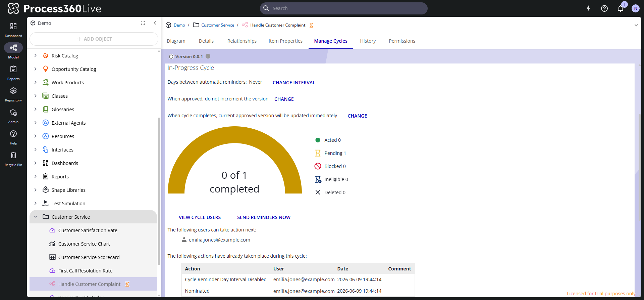The width and height of the screenshot is (644, 300).
Task: Select First Call Resolution Rate item
Action: (85, 271)
